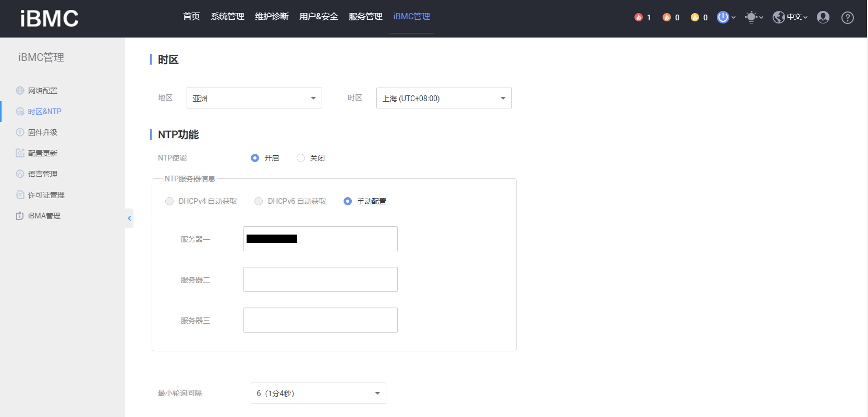Select 手动配置 manual configuration option
Viewport: 868px width, 417px height.
[348, 201]
